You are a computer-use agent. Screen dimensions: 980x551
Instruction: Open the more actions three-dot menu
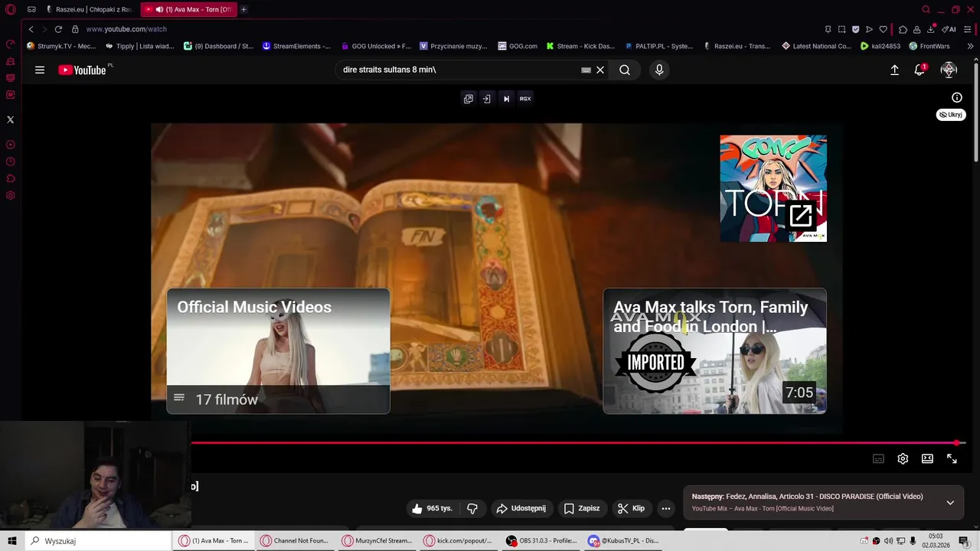click(666, 508)
